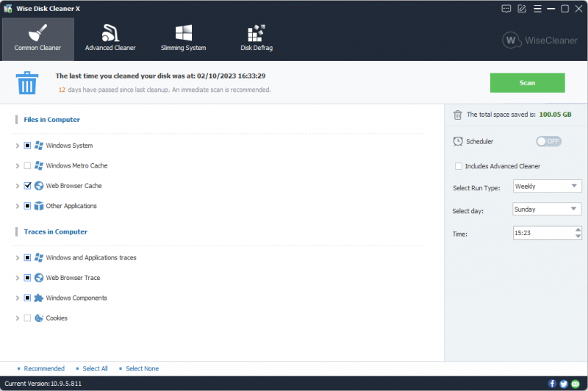The image size is (588, 391).
Task: Open the Twitter icon in status bar
Action: (564, 384)
